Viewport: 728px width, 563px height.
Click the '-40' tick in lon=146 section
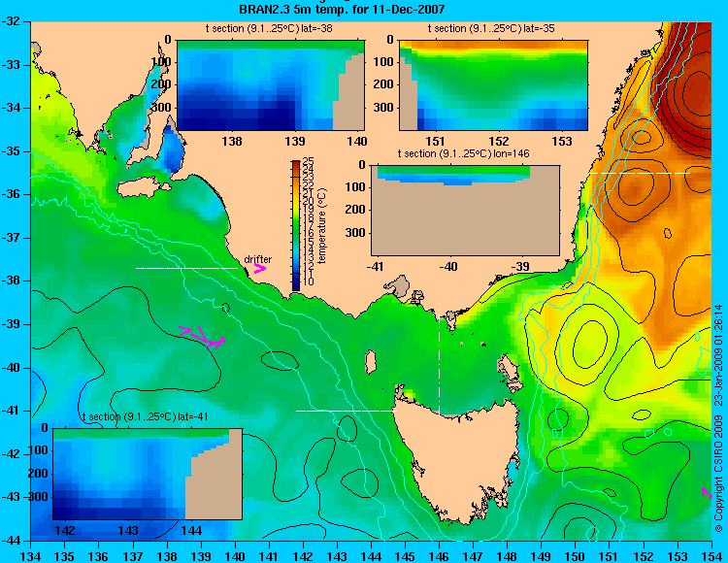(x=447, y=267)
